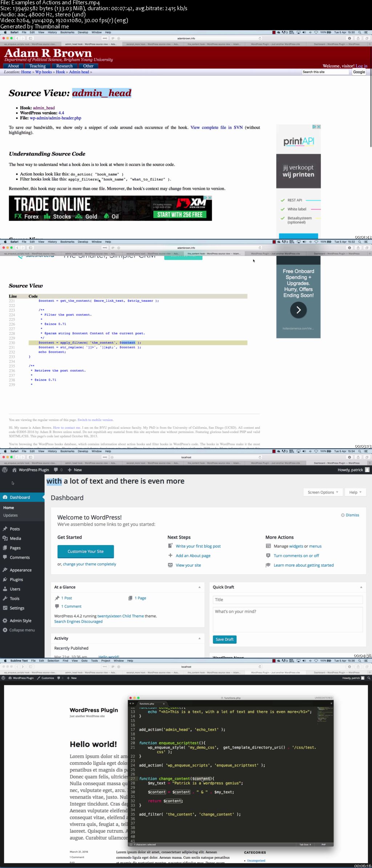Collapse the At a Glance widget
The height and width of the screenshot is (868, 372).
coord(199,587)
